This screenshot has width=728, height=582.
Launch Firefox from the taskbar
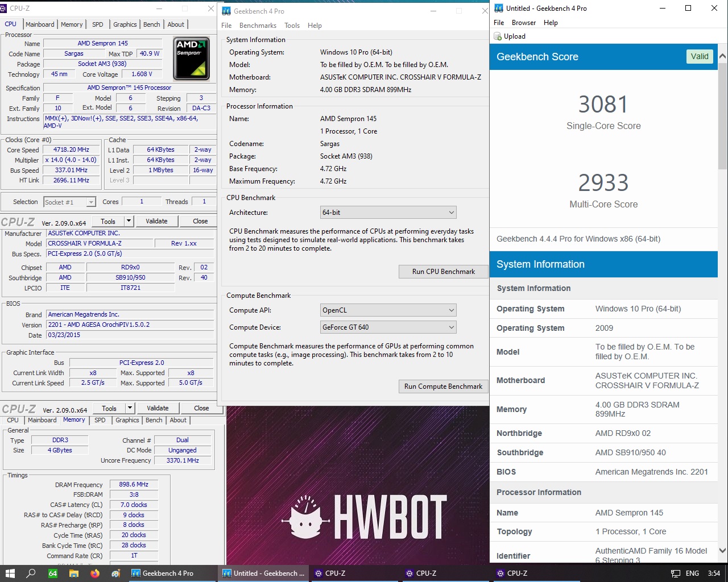click(x=94, y=573)
